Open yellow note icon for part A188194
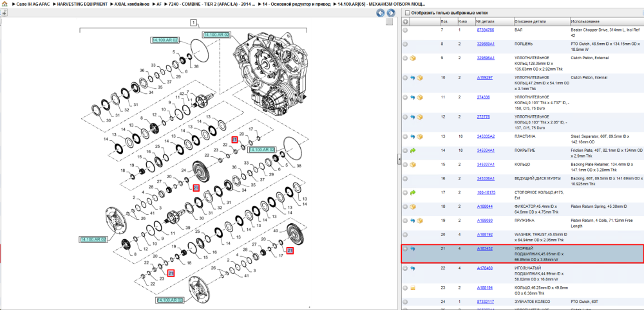This screenshot has height=310, width=644. point(413,288)
